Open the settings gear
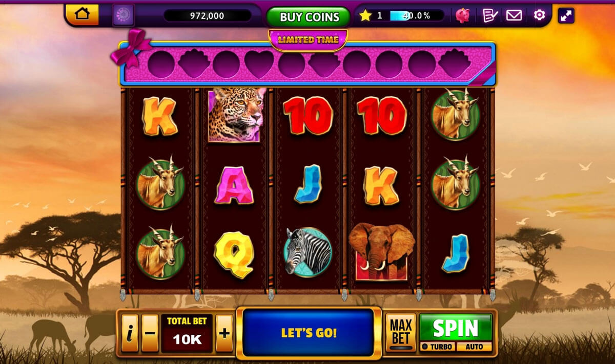The width and height of the screenshot is (615, 364). pyautogui.click(x=539, y=15)
